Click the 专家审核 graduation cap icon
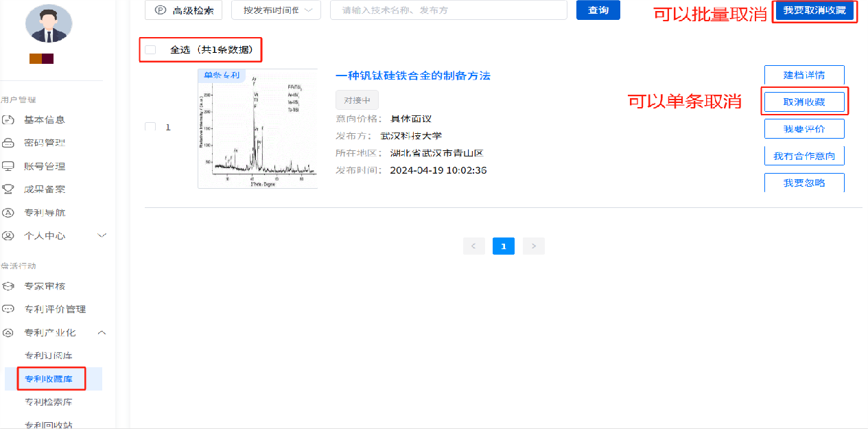Viewport: 868px width, 429px height. pyautogui.click(x=9, y=286)
